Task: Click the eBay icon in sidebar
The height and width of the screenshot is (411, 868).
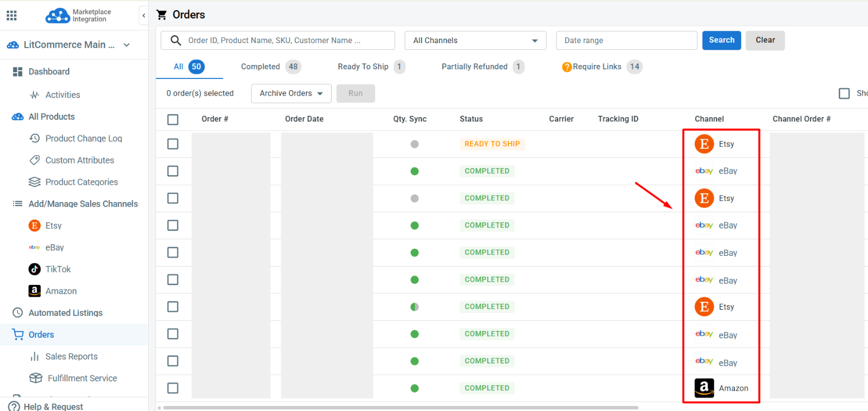Action: tap(35, 247)
